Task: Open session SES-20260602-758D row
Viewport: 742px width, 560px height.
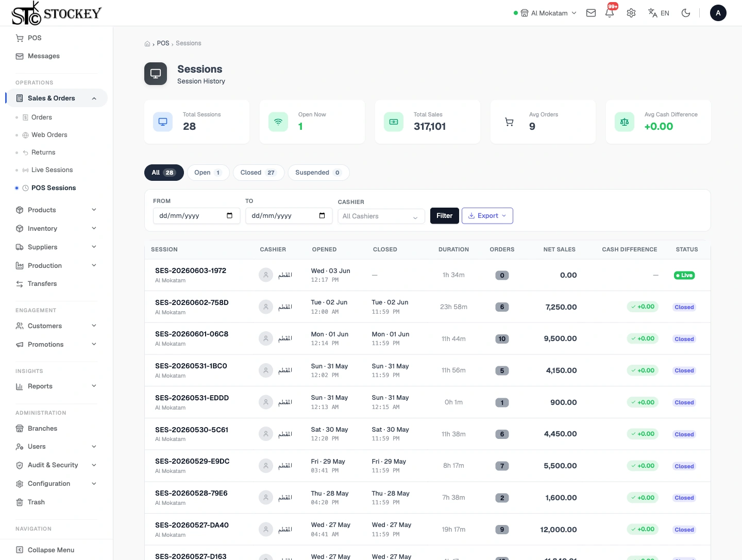Action: [x=428, y=307]
